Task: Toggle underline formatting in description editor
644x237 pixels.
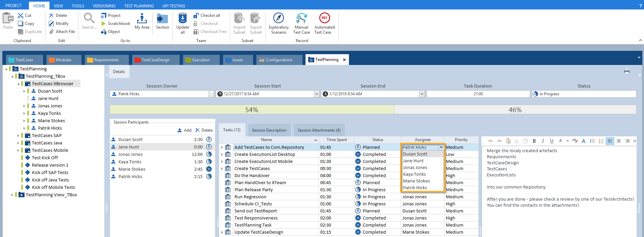Action: [x=551, y=141]
